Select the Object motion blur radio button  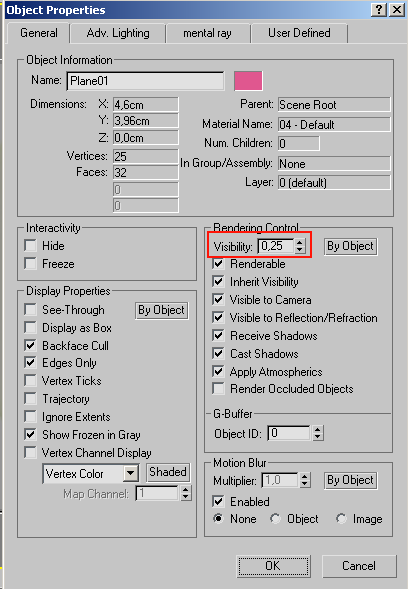tap(275, 519)
